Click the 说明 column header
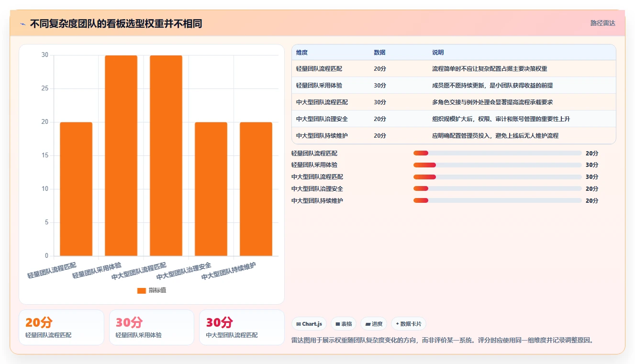Image resolution: width=635 pixels, height=364 pixels. coord(438,52)
